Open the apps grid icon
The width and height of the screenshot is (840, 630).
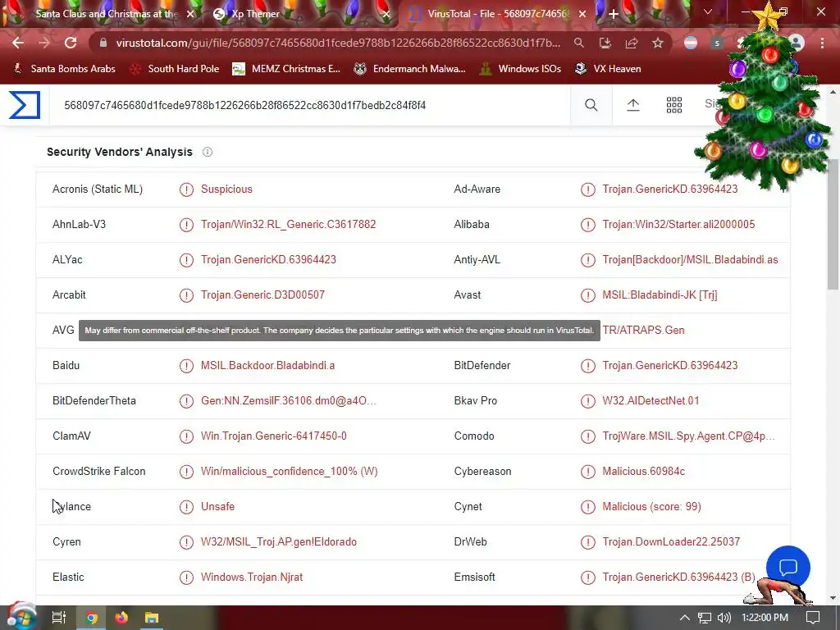click(x=674, y=105)
